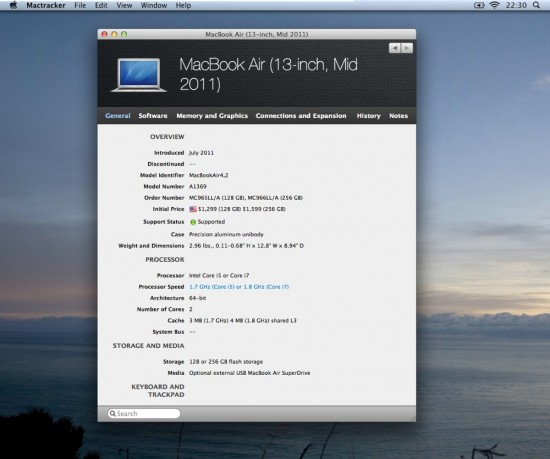550x459 pixels.
Task: Click in the Search field
Action: pyautogui.click(x=144, y=413)
